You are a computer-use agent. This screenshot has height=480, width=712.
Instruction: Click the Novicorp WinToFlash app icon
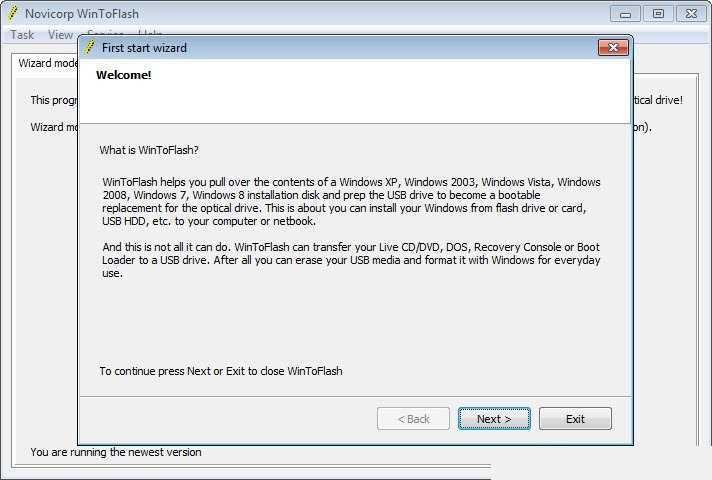(12, 14)
